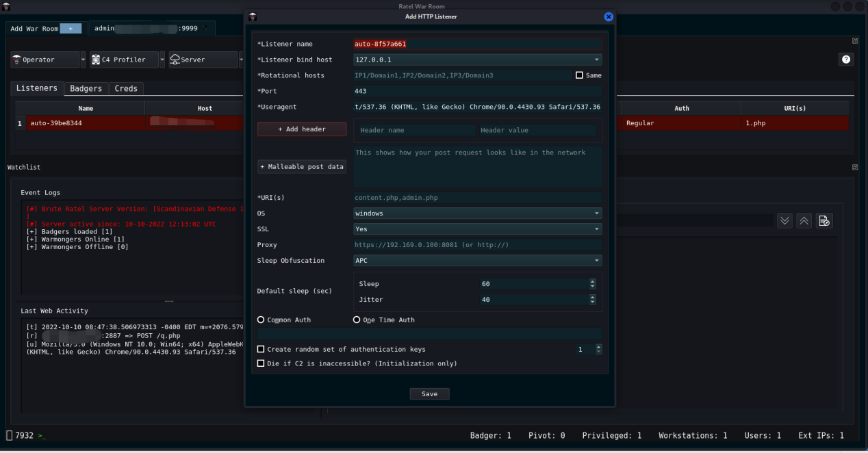Detach the Listeners panel via float icon

pyautogui.click(x=854, y=41)
